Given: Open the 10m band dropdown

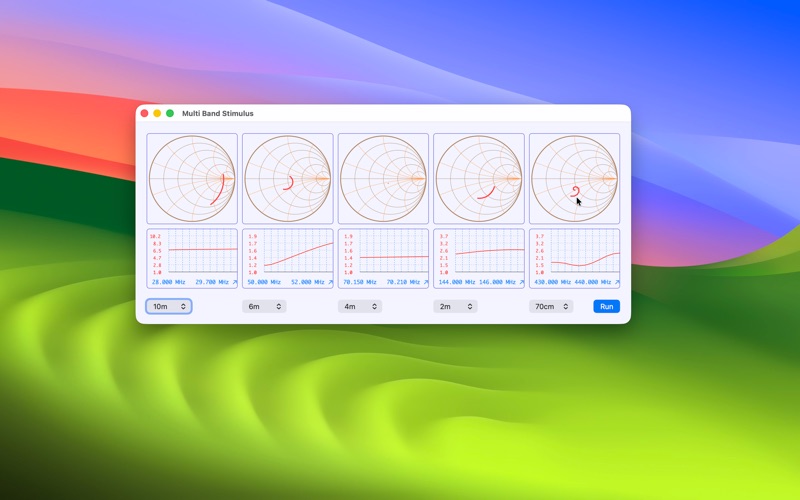Looking at the screenshot, I should [169, 306].
